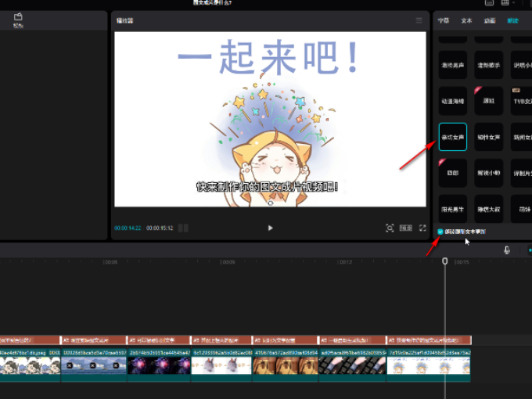This screenshot has width=532, height=399.
Task: Click the total duration 00:00:15:12
Action: tap(160, 228)
